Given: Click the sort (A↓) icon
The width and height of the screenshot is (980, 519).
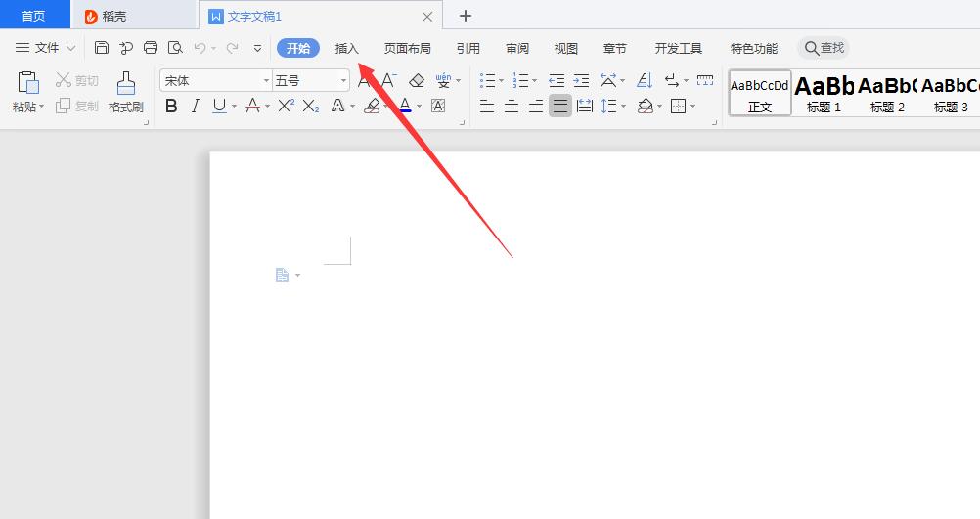Looking at the screenshot, I should (x=645, y=80).
